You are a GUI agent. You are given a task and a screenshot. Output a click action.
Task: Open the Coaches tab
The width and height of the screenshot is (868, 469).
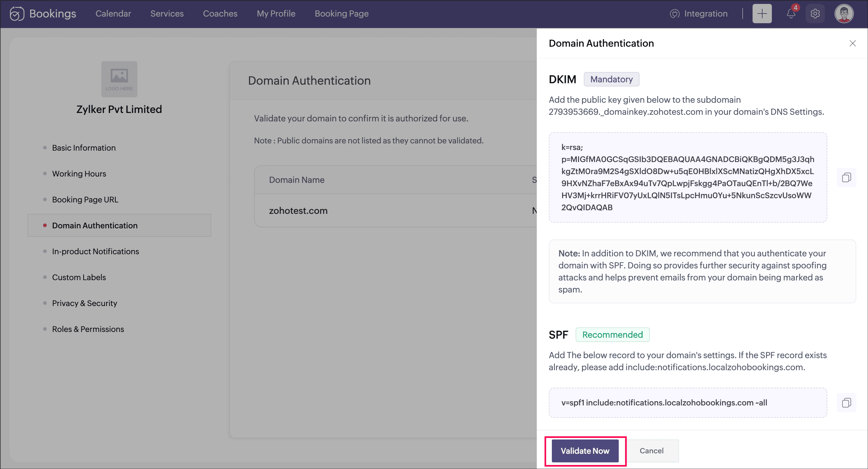tap(220, 14)
